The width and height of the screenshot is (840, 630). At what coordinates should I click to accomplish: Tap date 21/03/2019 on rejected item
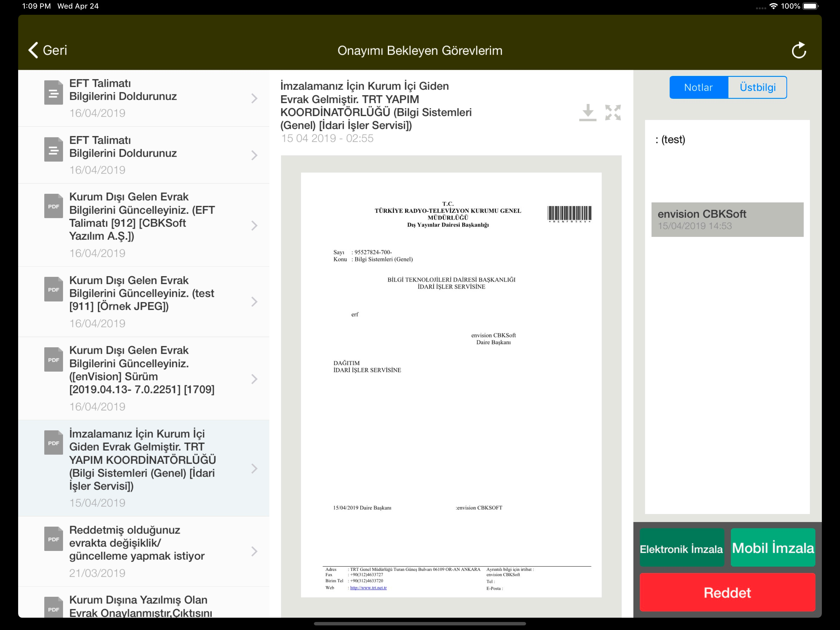pos(97,573)
